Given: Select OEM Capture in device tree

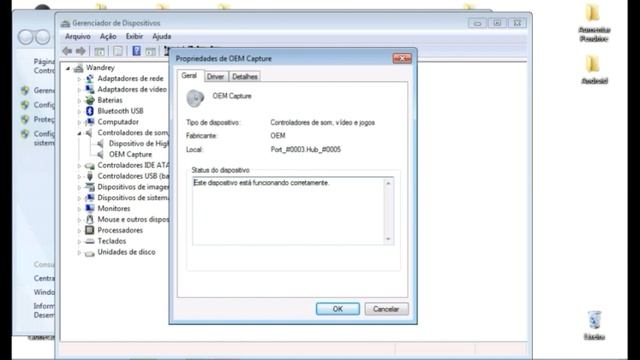Looking at the screenshot, I should (x=130, y=154).
